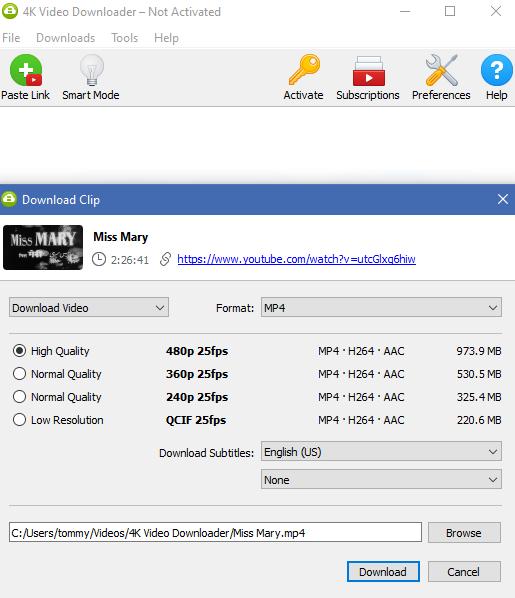The image size is (515, 598).
Task: Click the 2:26:41 duration text
Action: (x=130, y=260)
